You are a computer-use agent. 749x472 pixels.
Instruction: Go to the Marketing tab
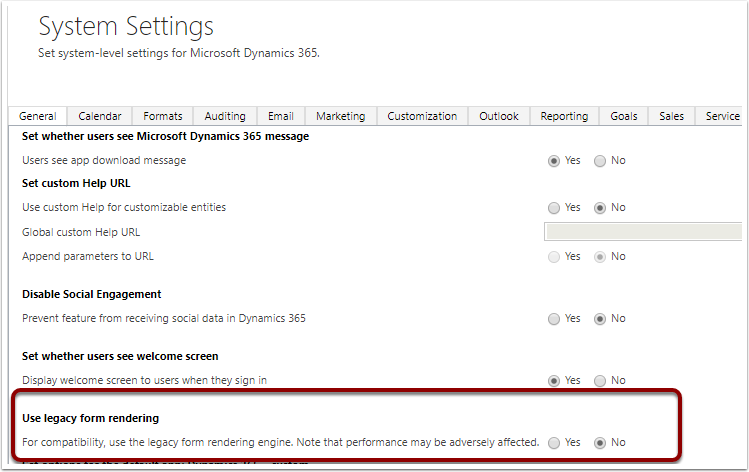(341, 116)
